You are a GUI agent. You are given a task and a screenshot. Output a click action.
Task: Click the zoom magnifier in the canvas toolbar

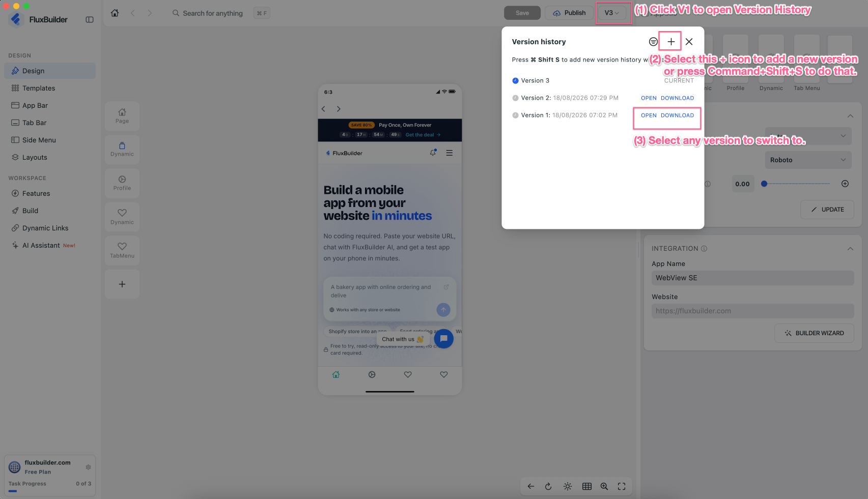(604, 486)
